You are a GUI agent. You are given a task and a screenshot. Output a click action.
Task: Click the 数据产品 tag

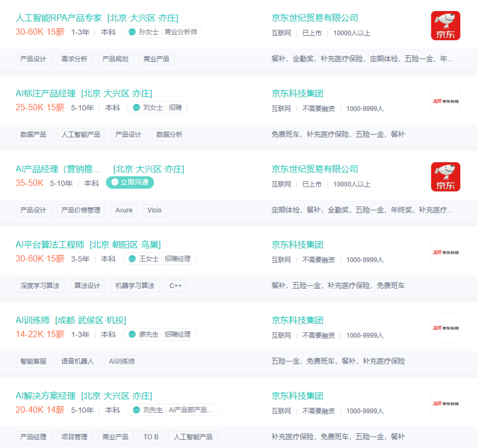(x=33, y=135)
